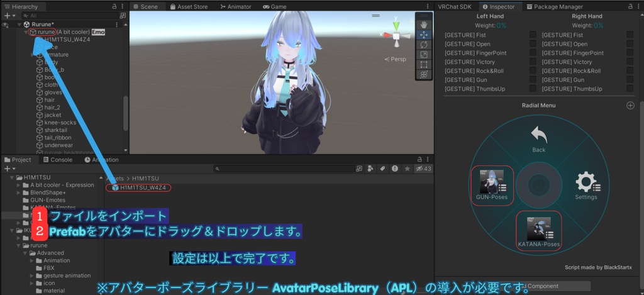
Task: Select the Hand view tool in Scene
Action: [424, 25]
